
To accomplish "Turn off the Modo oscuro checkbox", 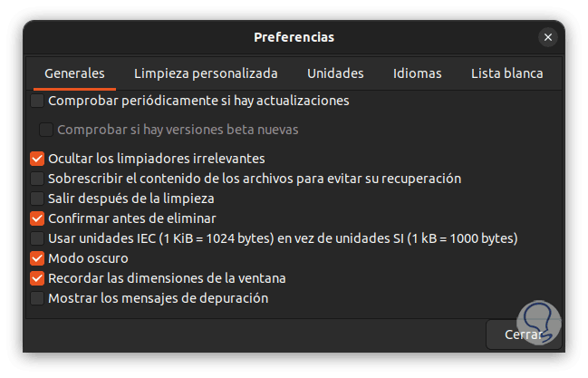I will pos(37,258).
